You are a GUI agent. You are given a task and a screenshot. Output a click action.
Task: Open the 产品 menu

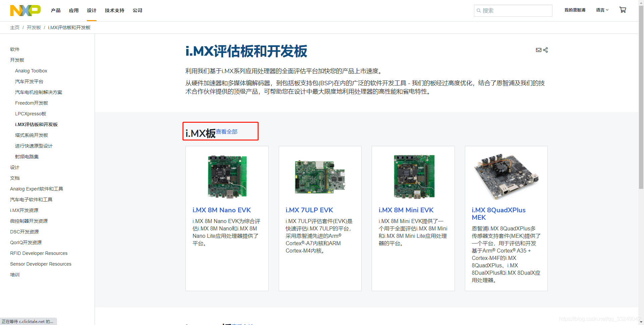pyautogui.click(x=56, y=10)
